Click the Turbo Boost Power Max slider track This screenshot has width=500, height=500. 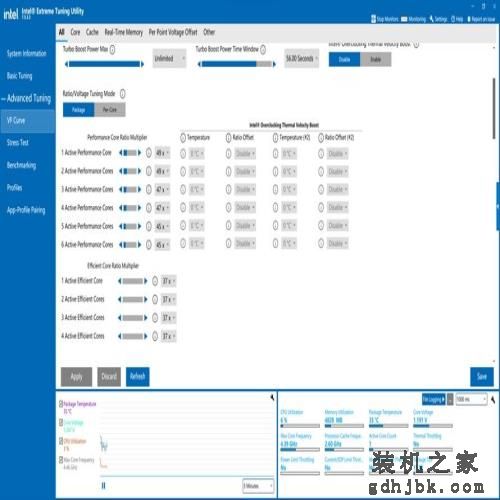pos(104,64)
